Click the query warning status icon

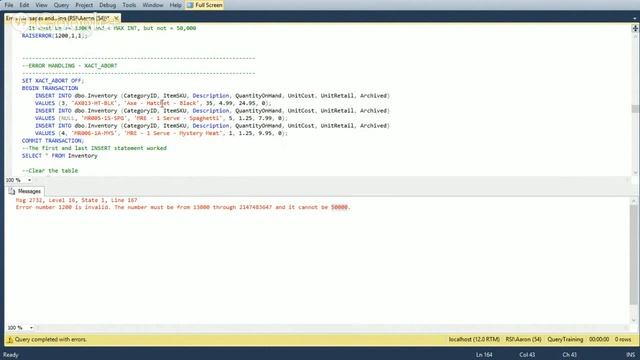pyautogui.click(x=10, y=340)
